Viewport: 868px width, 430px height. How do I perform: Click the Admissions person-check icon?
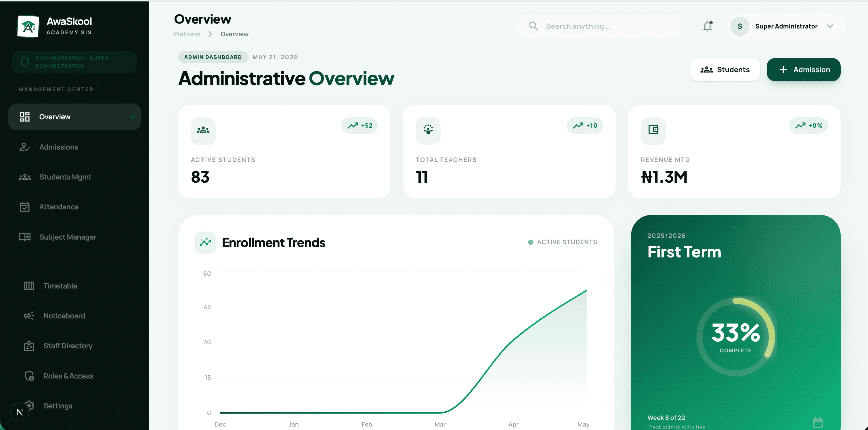point(25,147)
